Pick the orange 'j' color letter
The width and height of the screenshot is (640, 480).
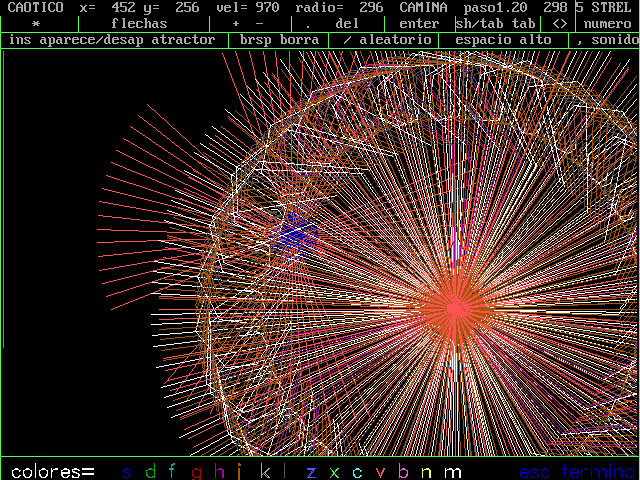coord(239,472)
